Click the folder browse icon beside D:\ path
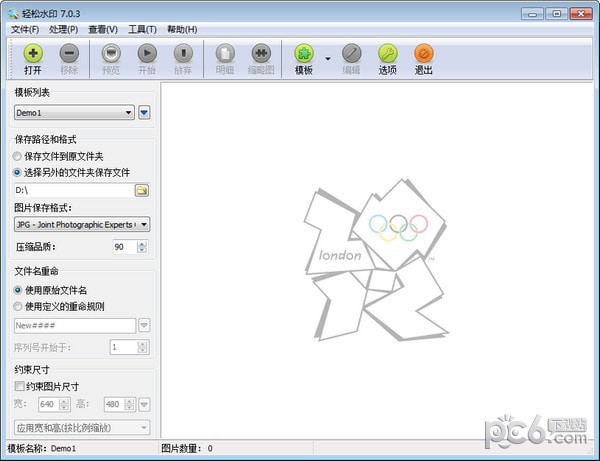The width and height of the screenshot is (600, 461). tap(142, 190)
